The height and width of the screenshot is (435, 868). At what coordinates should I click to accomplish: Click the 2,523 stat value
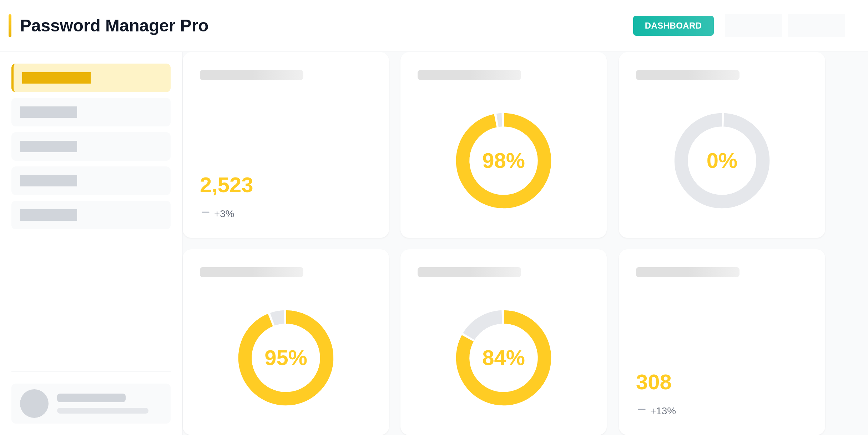[226, 185]
